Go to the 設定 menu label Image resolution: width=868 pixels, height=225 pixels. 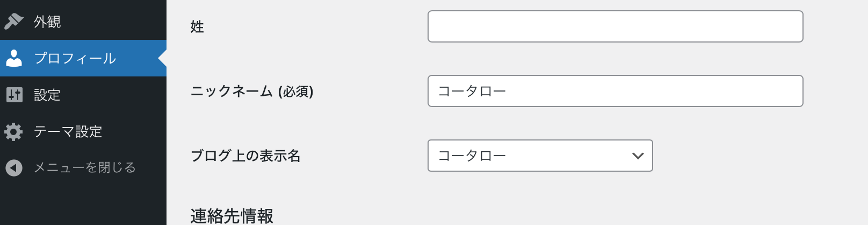click(x=47, y=95)
